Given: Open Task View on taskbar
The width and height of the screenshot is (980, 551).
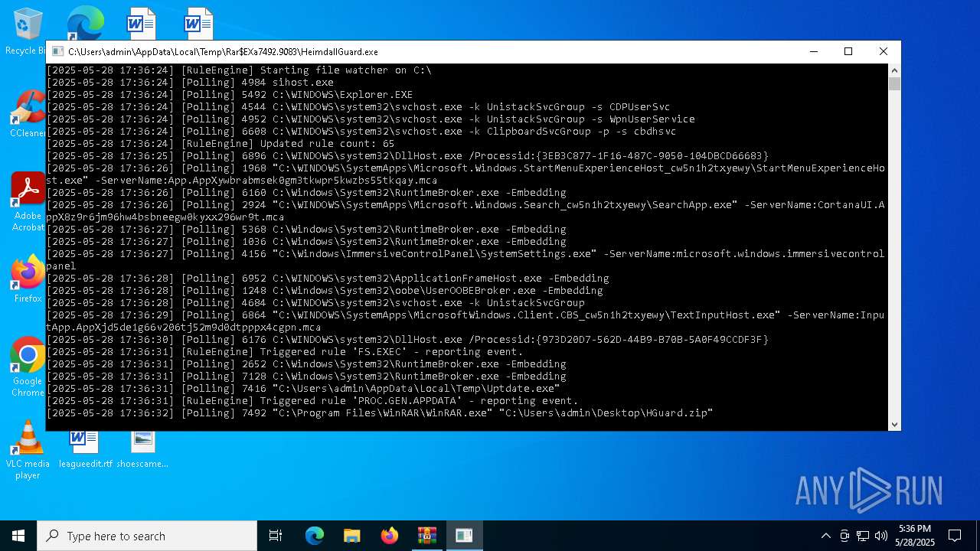Looking at the screenshot, I should 276,536.
